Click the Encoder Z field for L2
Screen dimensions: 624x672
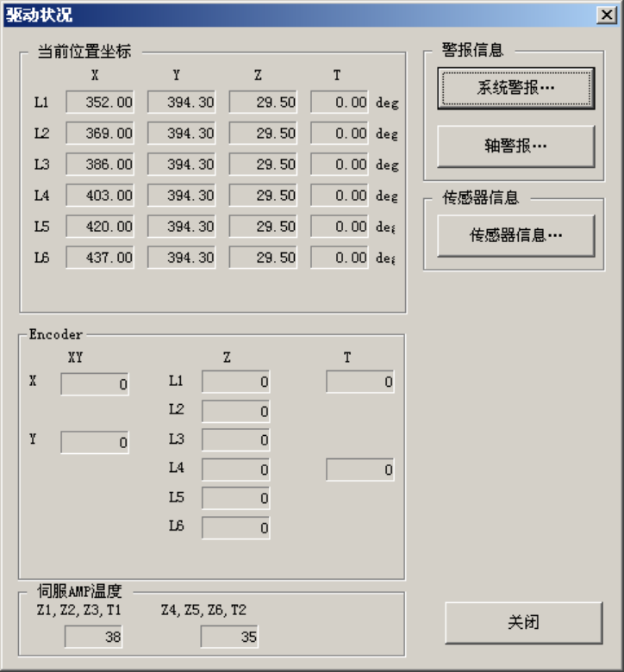tap(236, 411)
